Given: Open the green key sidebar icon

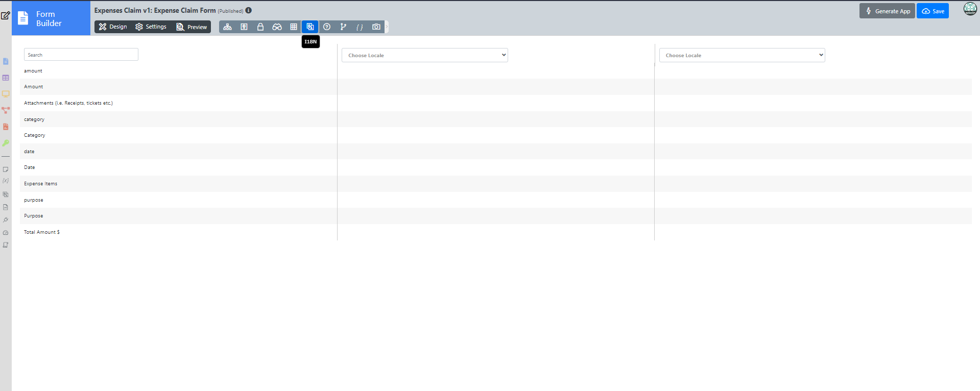Looking at the screenshot, I should click(6, 143).
